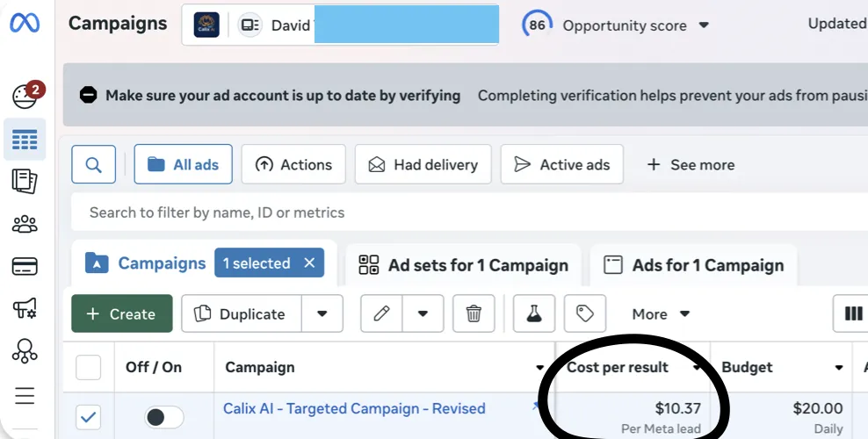Viewport: 868px width, 439px height.
Task: Delete selection with the trash icon
Action: (x=474, y=313)
